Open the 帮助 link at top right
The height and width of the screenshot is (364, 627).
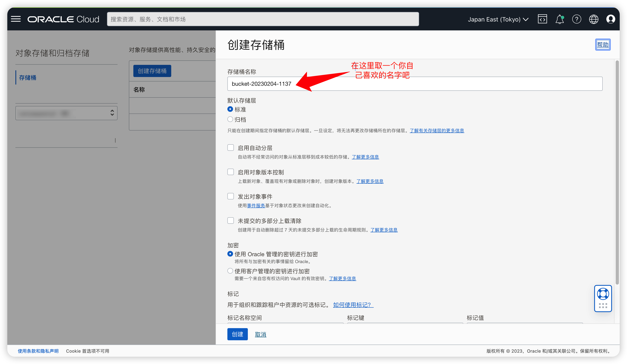pos(603,45)
